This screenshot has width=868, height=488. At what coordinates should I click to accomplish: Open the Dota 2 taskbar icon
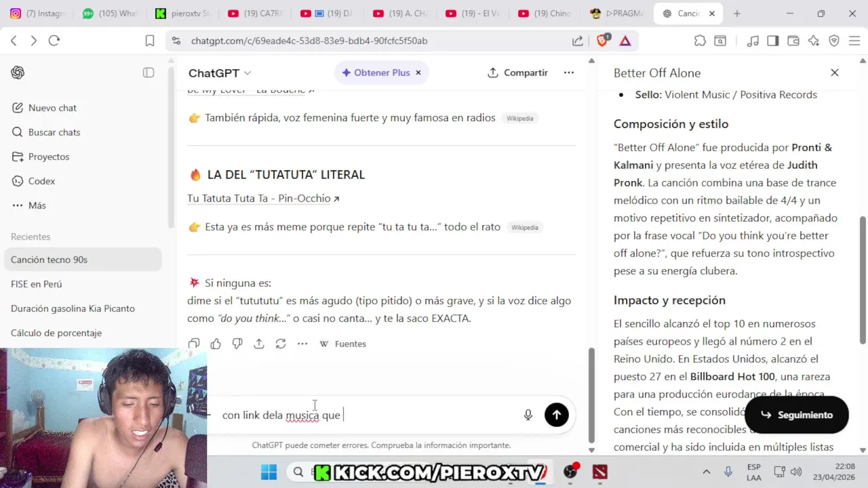click(x=600, y=472)
